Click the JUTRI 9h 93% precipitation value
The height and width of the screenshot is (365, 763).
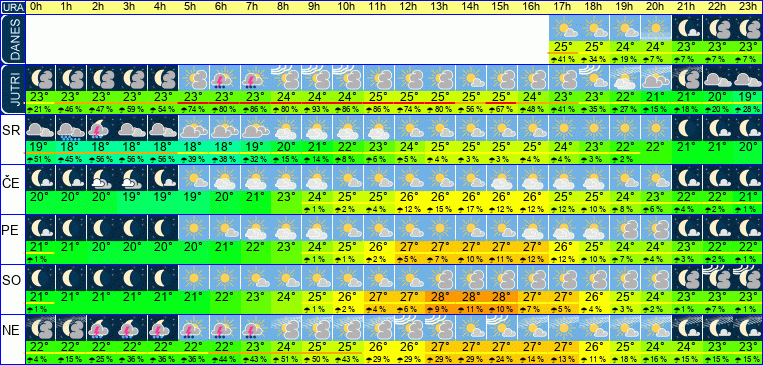(317, 109)
